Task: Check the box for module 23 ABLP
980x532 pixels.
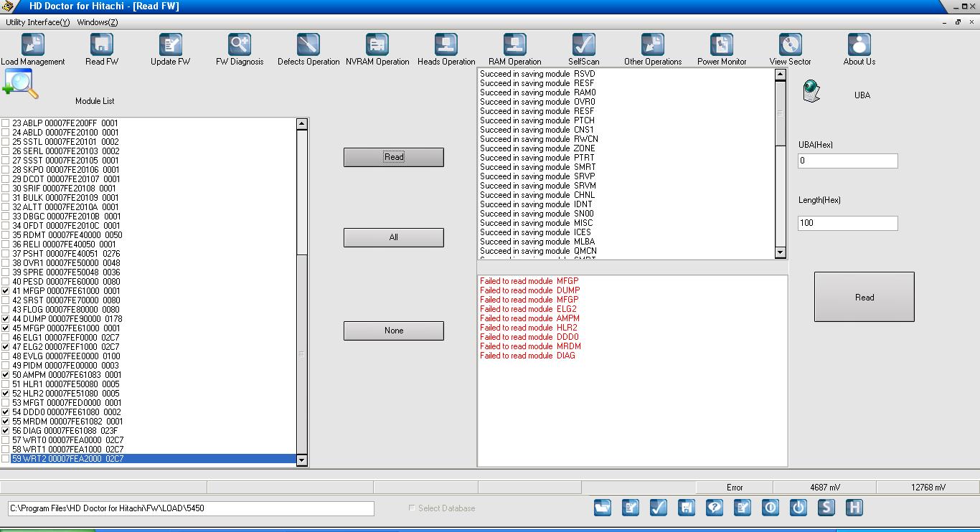Action: 6,123
